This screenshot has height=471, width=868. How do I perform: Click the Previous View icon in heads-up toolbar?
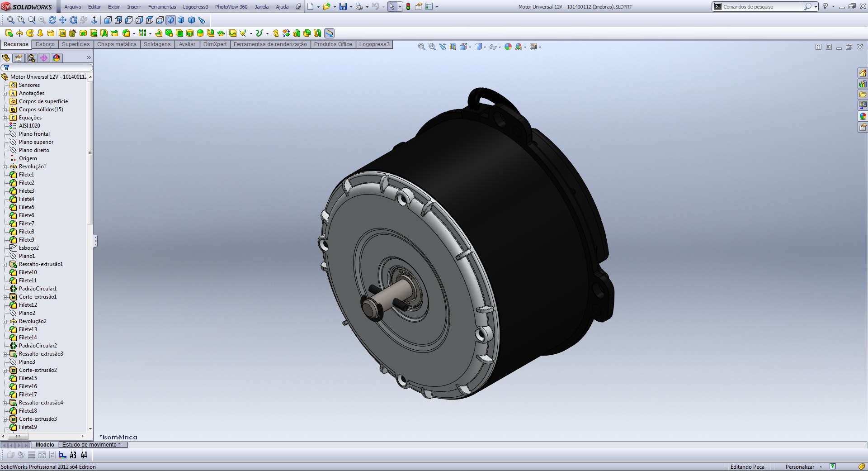click(443, 47)
